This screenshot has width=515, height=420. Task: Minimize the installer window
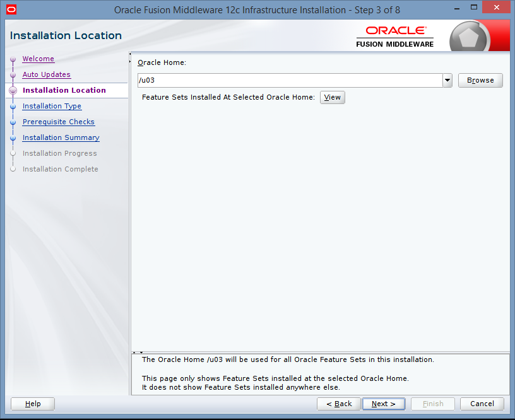[x=456, y=8]
